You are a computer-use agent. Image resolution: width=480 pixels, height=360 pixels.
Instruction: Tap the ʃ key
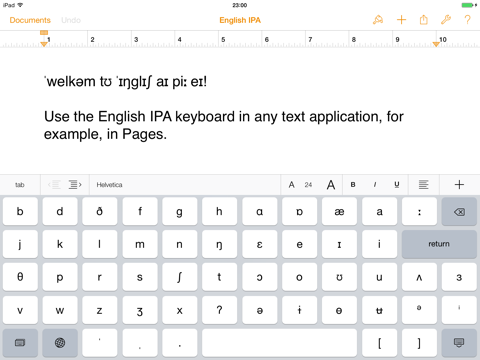point(180,277)
